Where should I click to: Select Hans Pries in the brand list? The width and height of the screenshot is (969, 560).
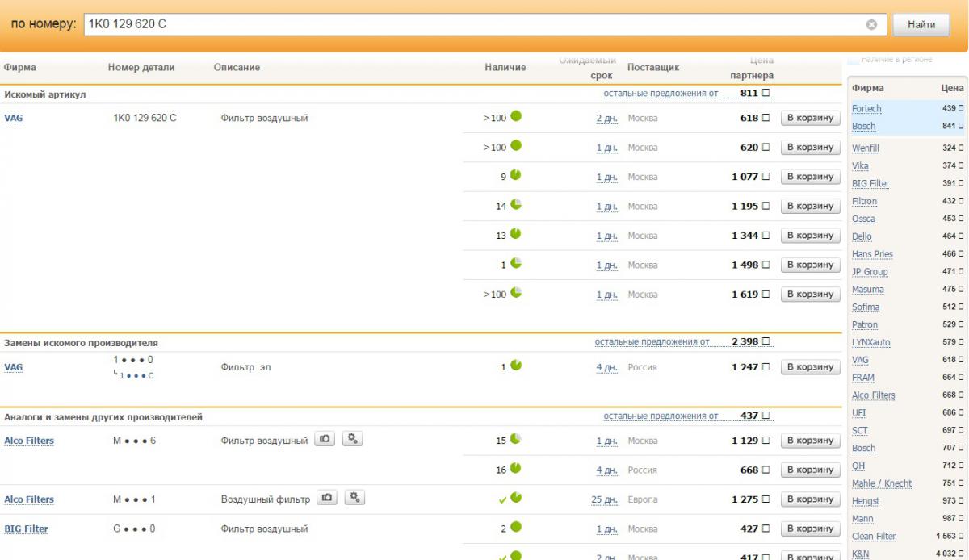point(872,254)
